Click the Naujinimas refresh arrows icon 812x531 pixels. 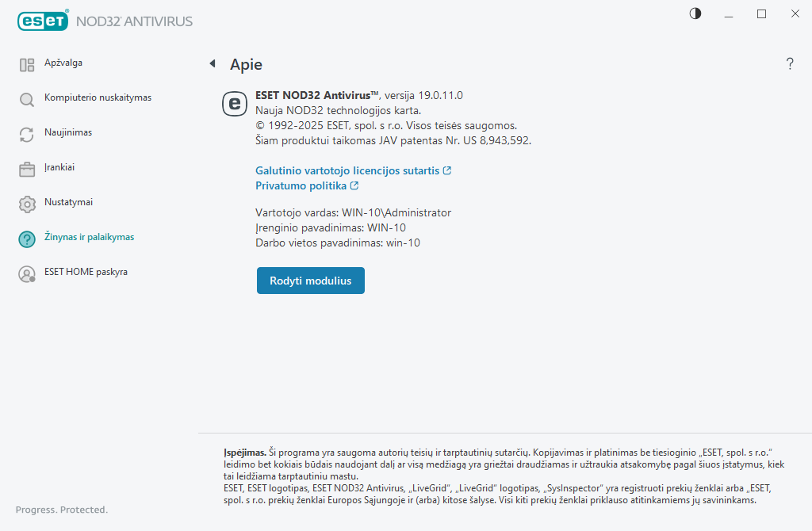pyautogui.click(x=27, y=135)
